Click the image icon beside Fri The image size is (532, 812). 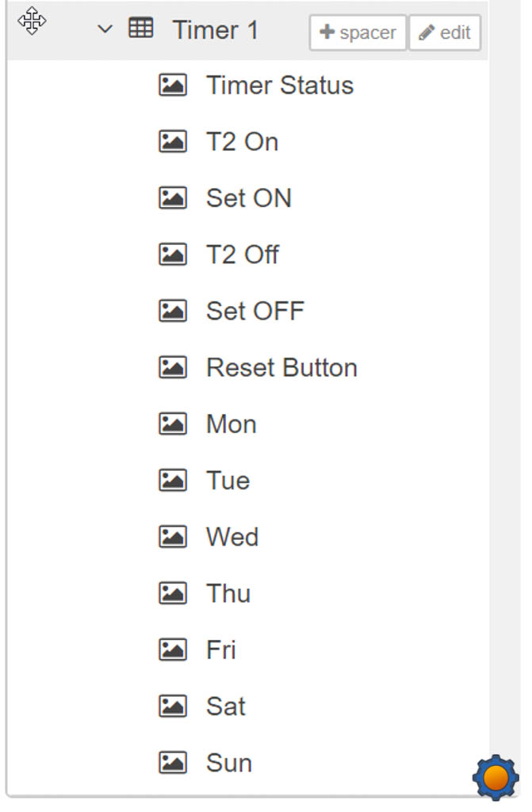click(173, 649)
